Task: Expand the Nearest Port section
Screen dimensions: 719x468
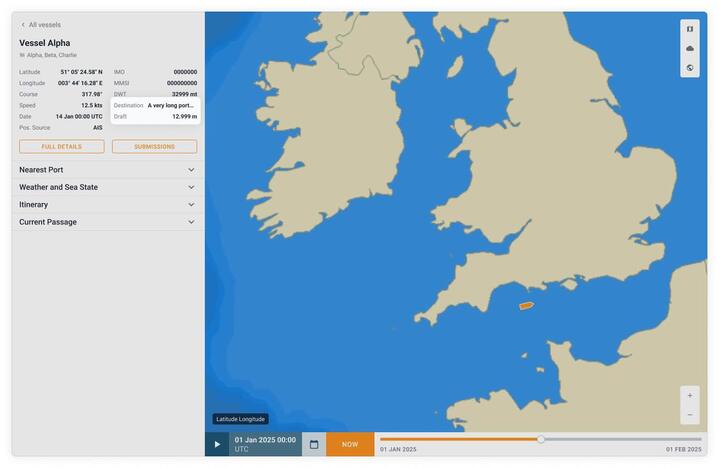Action: [x=107, y=170]
